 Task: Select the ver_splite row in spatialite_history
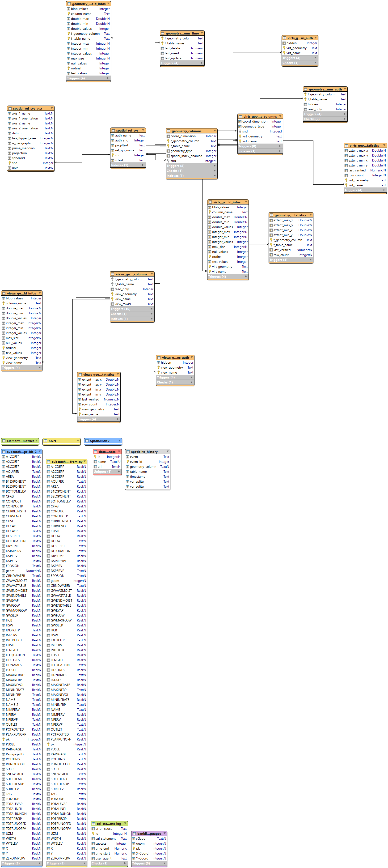148,482
